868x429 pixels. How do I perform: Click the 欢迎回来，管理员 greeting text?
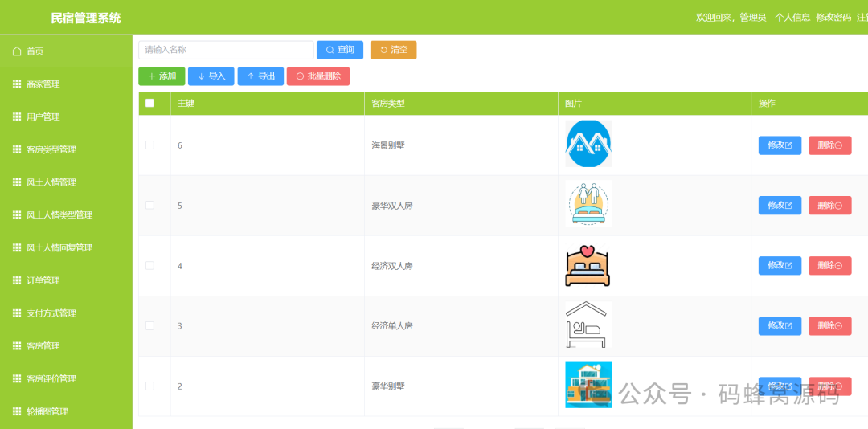(731, 17)
